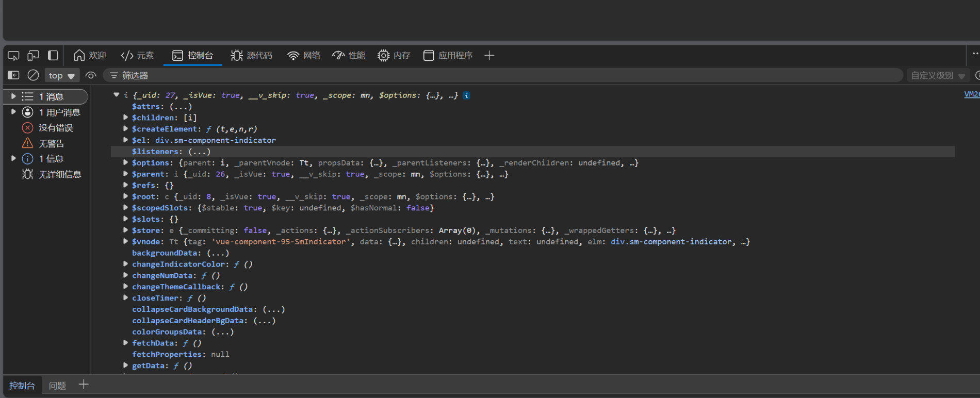This screenshot has height=398, width=980.
Task: Expand the $store property
Action: point(125,230)
